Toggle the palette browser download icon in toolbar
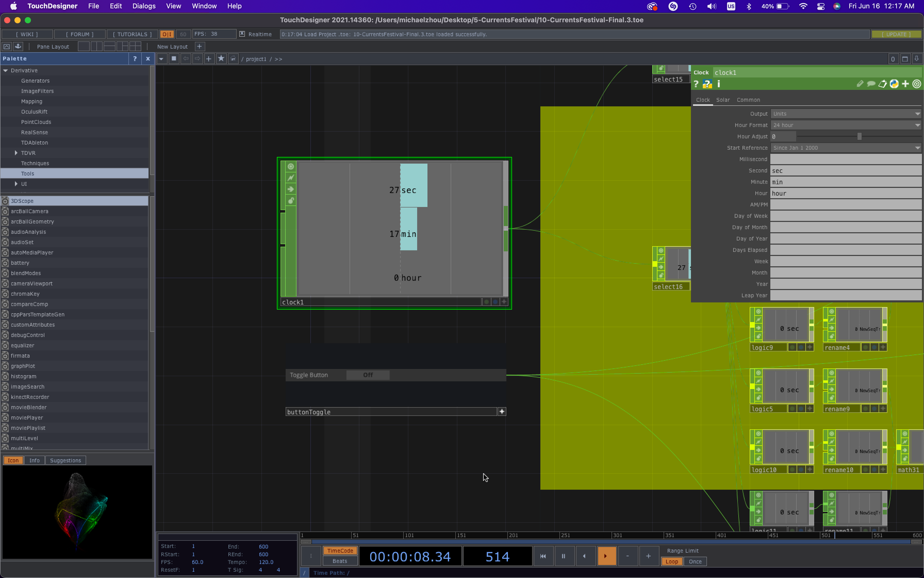This screenshot has width=924, height=578. click(x=18, y=47)
